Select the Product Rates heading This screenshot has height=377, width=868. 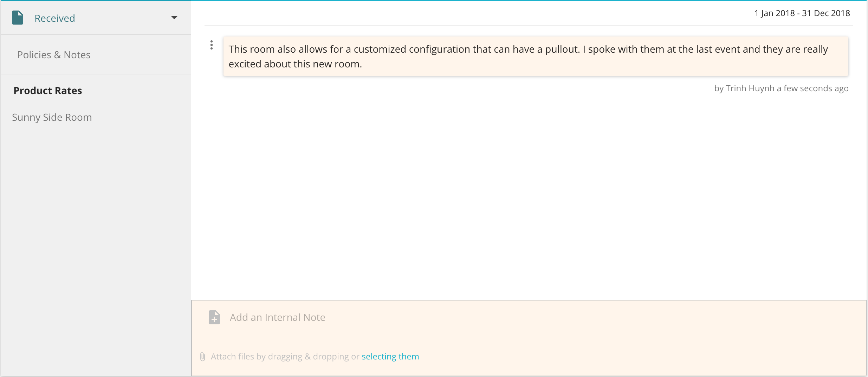coord(48,91)
